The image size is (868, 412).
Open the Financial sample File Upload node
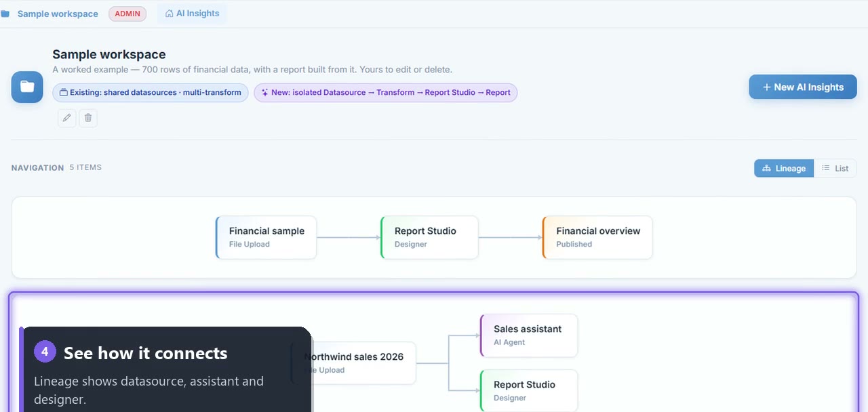[x=266, y=237]
